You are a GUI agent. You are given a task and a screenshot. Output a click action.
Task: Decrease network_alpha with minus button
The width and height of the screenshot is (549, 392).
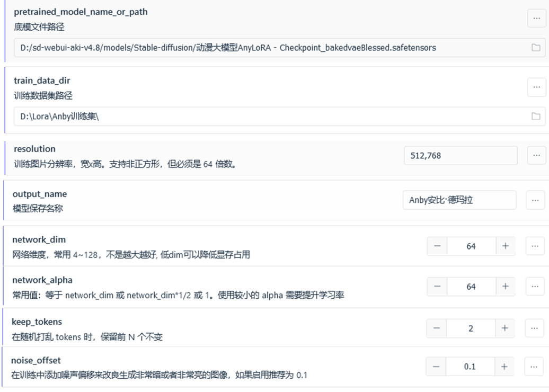[437, 287]
